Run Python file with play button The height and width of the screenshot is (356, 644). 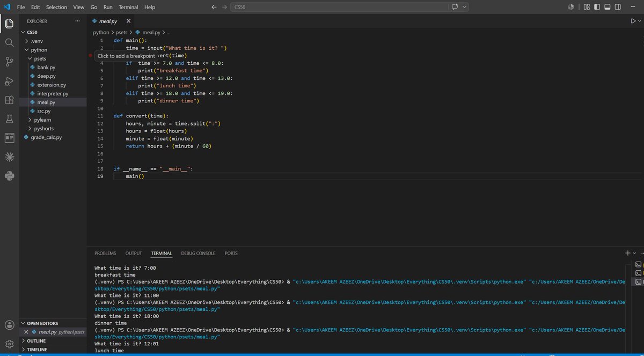tap(633, 21)
